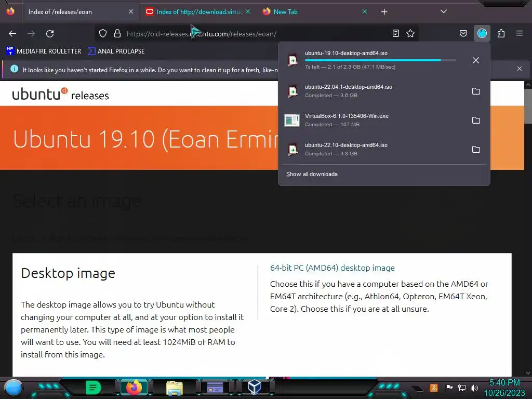
Task: Toggle reader view icon in address bar
Action: click(x=395, y=33)
